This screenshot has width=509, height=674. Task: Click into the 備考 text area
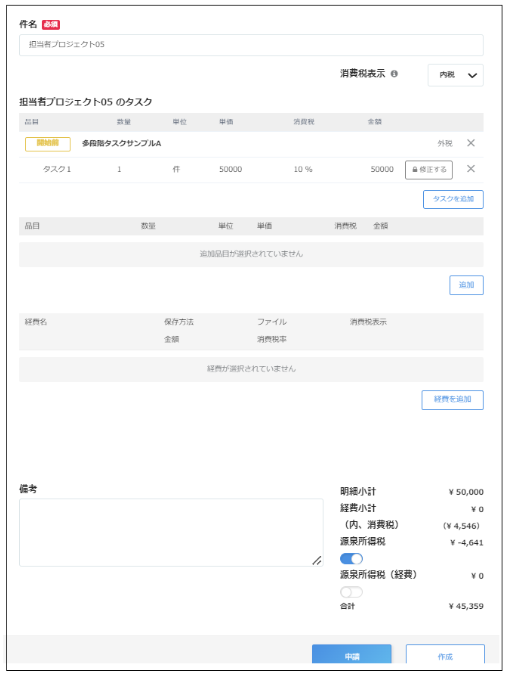tap(171, 533)
